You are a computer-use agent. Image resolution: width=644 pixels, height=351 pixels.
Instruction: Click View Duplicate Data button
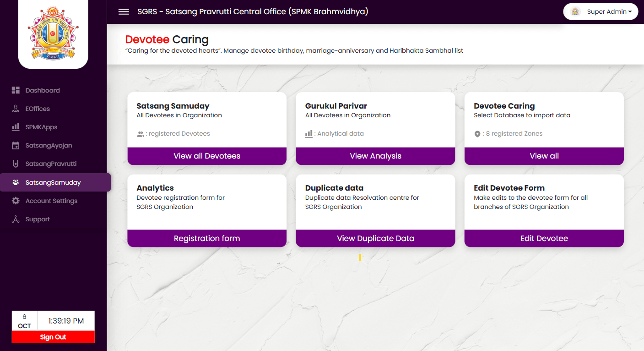point(375,238)
